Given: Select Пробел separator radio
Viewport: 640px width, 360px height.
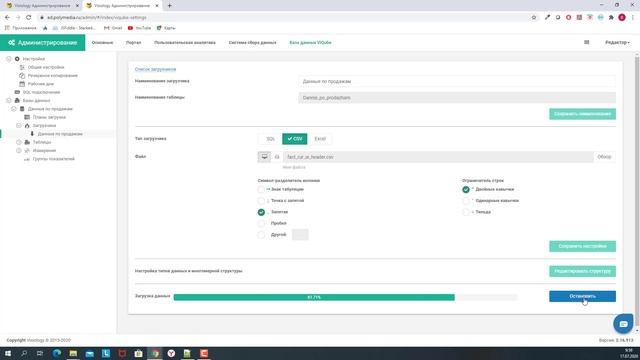Looking at the screenshot, I should 261,224.
